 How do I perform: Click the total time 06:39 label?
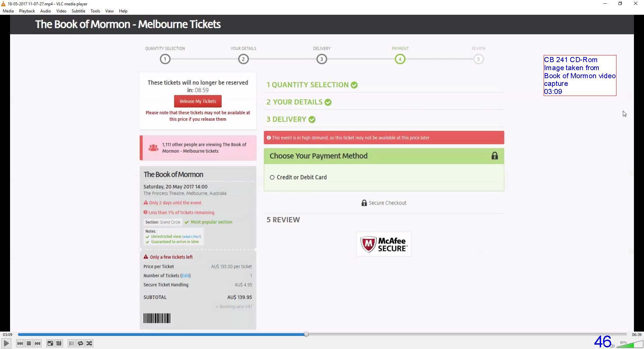coord(637,334)
